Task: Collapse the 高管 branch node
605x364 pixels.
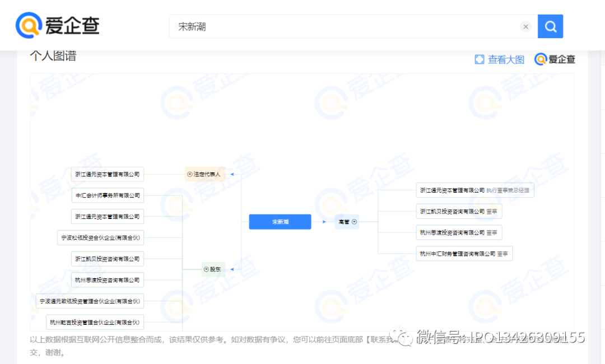Action: coord(354,222)
